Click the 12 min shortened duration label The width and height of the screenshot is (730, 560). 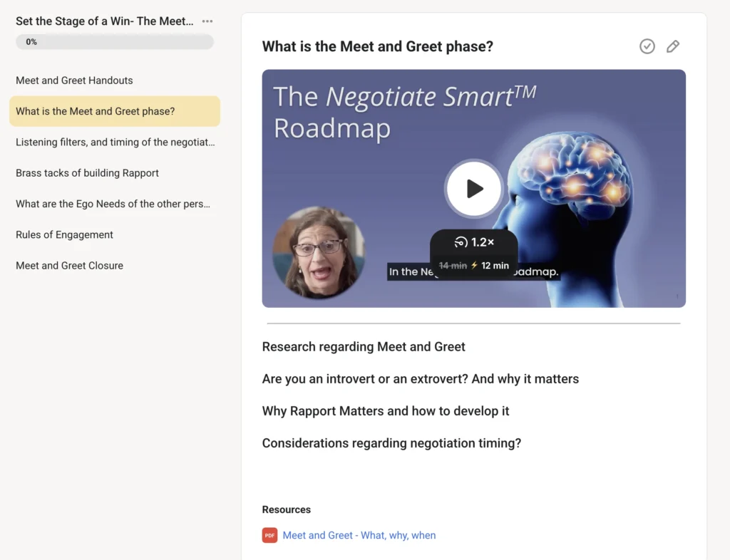point(495,266)
